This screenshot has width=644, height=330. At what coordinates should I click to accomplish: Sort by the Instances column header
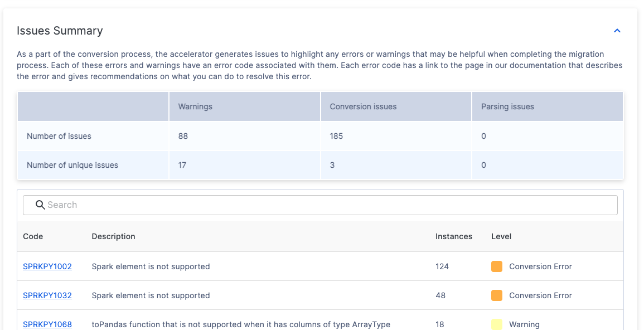click(453, 236)
